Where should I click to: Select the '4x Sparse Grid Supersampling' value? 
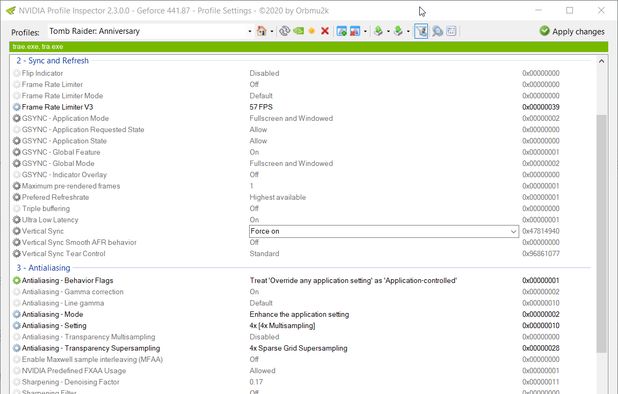[x=298, y=348]
